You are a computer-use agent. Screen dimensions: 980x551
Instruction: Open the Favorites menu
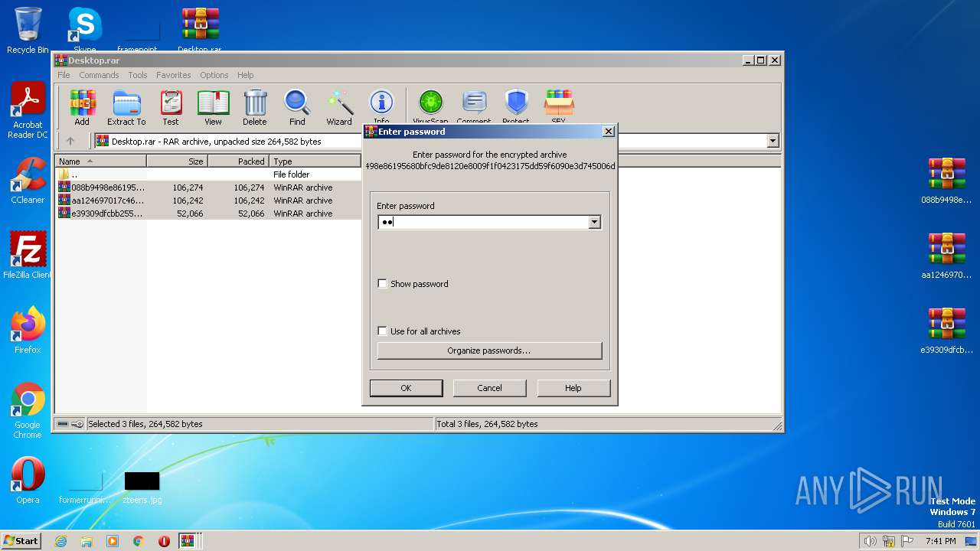[174, 75]
